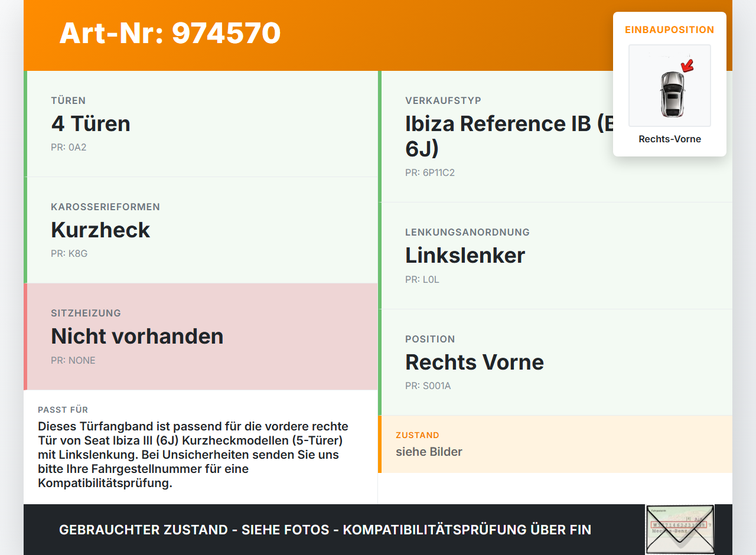Toggle the Sitzheizung 'Nicht vorhanden' option
The image size is (756, 555).
click(x=137, y=336)
